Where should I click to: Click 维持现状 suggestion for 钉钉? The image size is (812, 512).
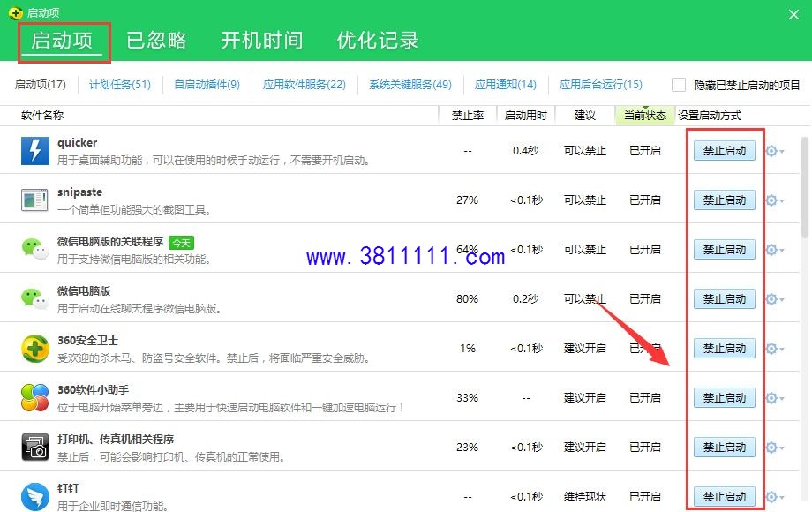pos(584,496)
